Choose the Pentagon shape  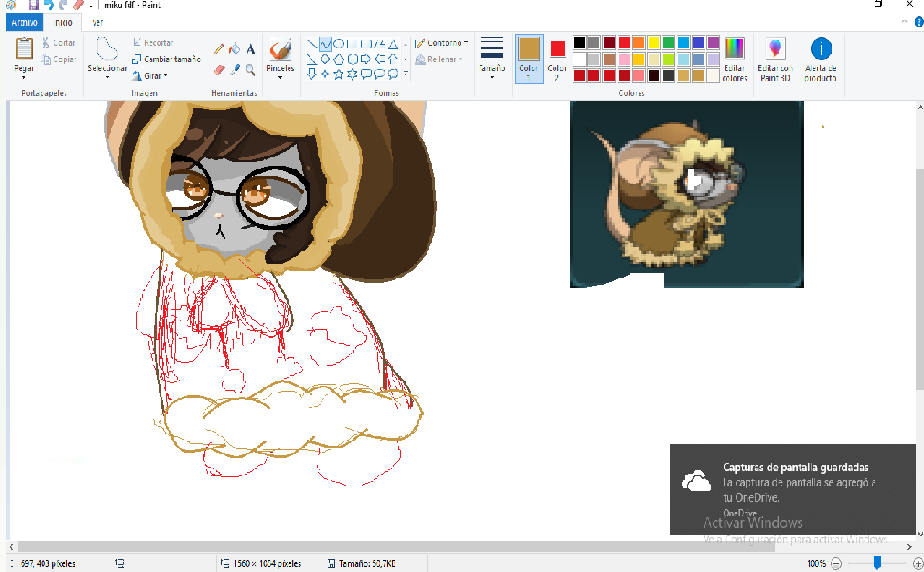[x=339, y=59]
